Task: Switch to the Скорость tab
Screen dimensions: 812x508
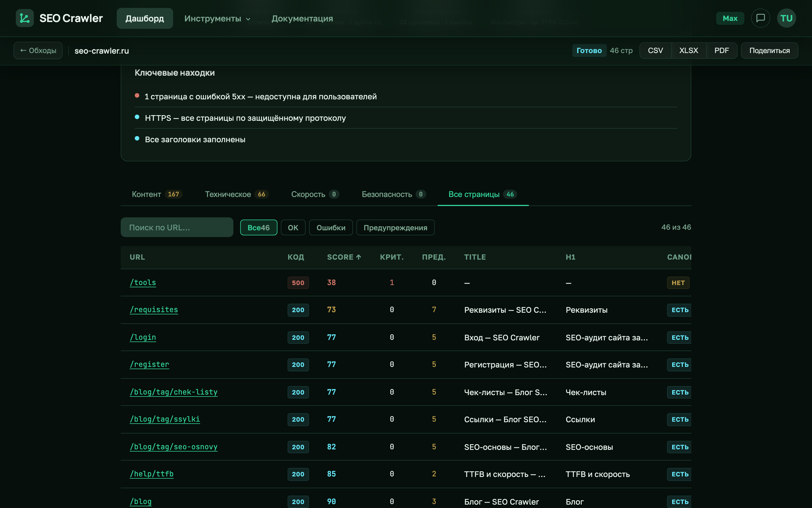Action: click(x=315, y=194)
